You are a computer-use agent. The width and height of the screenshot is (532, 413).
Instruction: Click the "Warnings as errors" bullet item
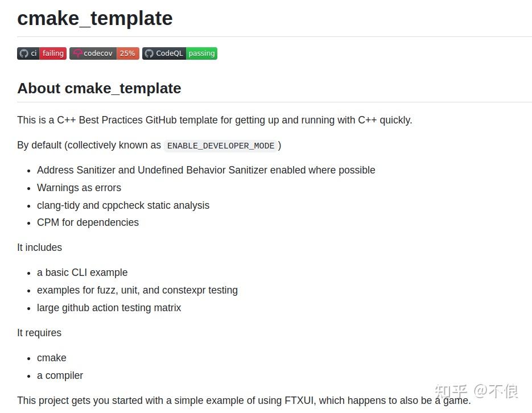point(79,188)
